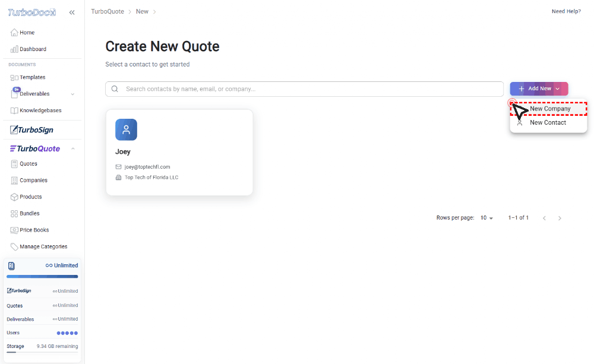The image size is (594, 364).
Task: Click the person icon beside New Contact
Action: point(520,123)
